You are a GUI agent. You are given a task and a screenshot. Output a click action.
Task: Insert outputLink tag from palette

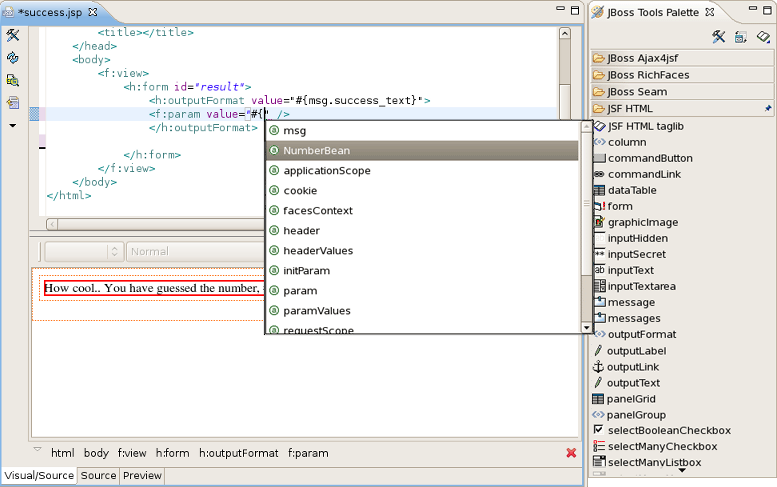click(x=626, y=367)
